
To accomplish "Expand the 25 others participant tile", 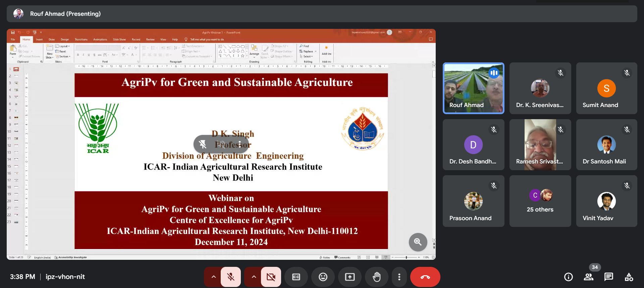I will 540,201.
